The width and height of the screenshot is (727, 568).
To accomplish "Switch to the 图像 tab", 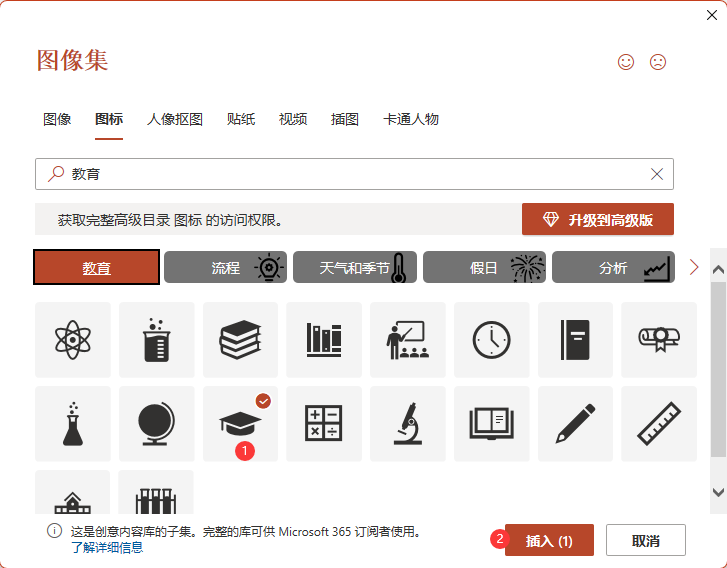I will click(x=57, y=119).
